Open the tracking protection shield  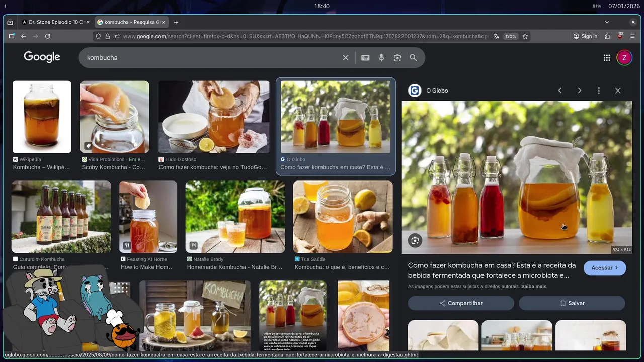(x=98, y=36)
